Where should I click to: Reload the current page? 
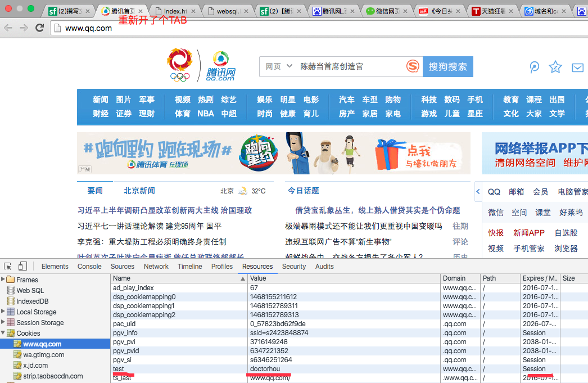point(39,28)
